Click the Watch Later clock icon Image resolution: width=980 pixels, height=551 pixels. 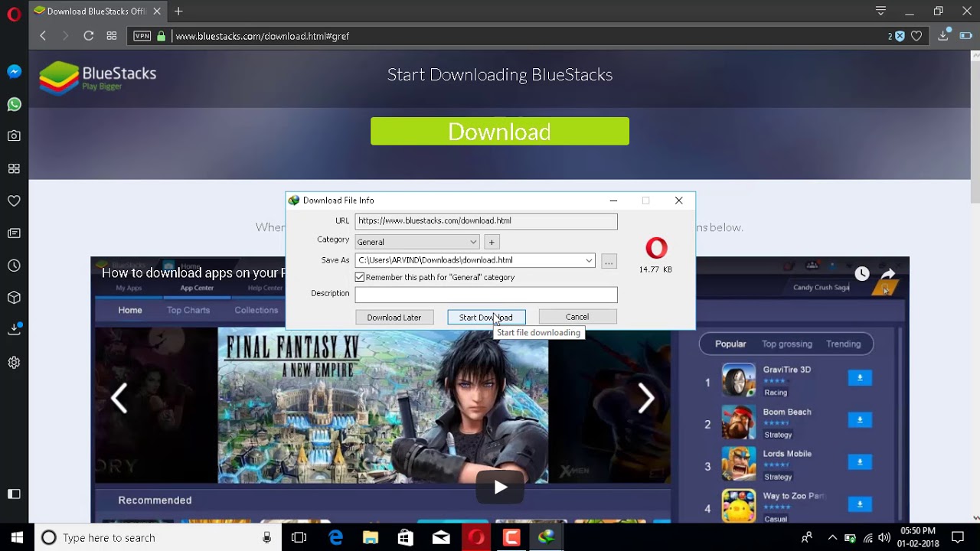(x=862, y=274)
